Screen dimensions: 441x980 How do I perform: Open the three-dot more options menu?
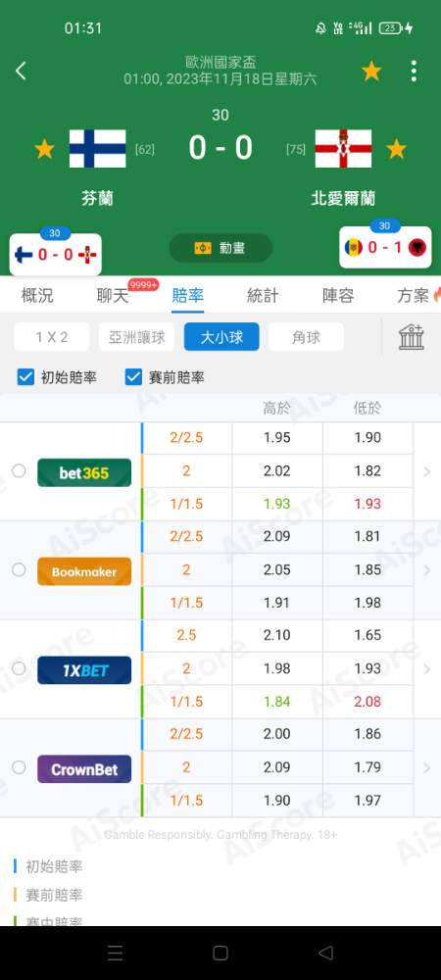pos(414,72)
